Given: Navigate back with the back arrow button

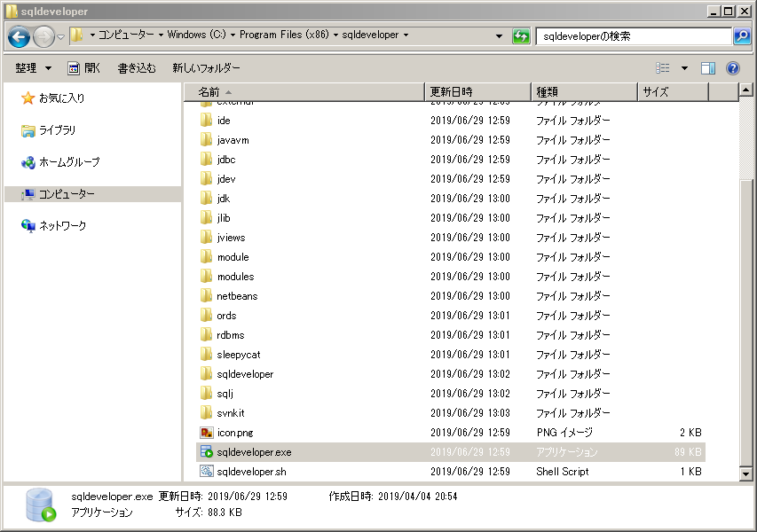Looking at the screenshot, I should click(x=20, y=36).
